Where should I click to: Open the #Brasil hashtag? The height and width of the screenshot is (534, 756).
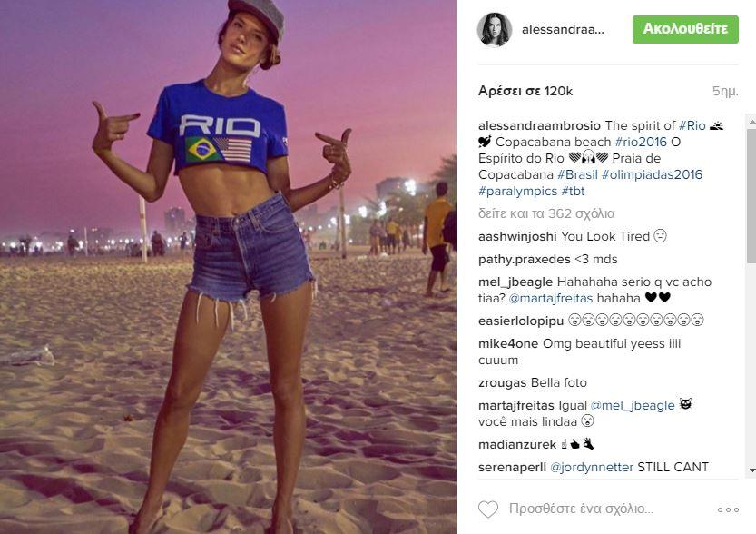(577, 174)
